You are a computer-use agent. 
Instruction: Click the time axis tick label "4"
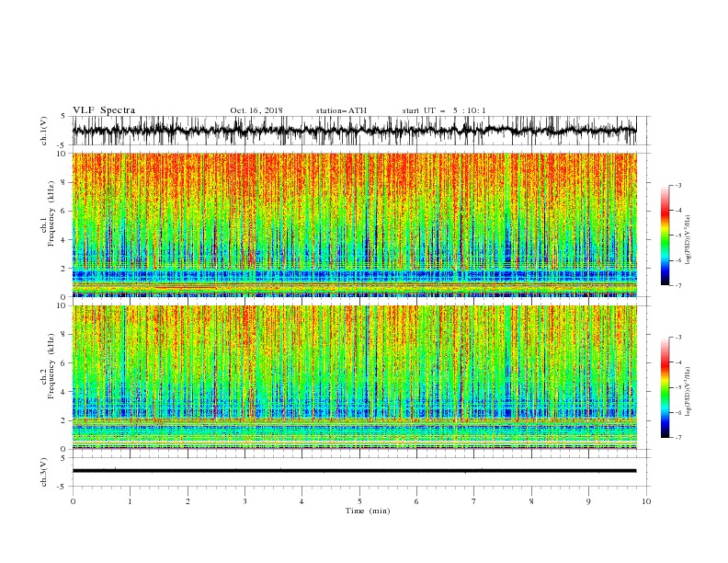(301, 501)
